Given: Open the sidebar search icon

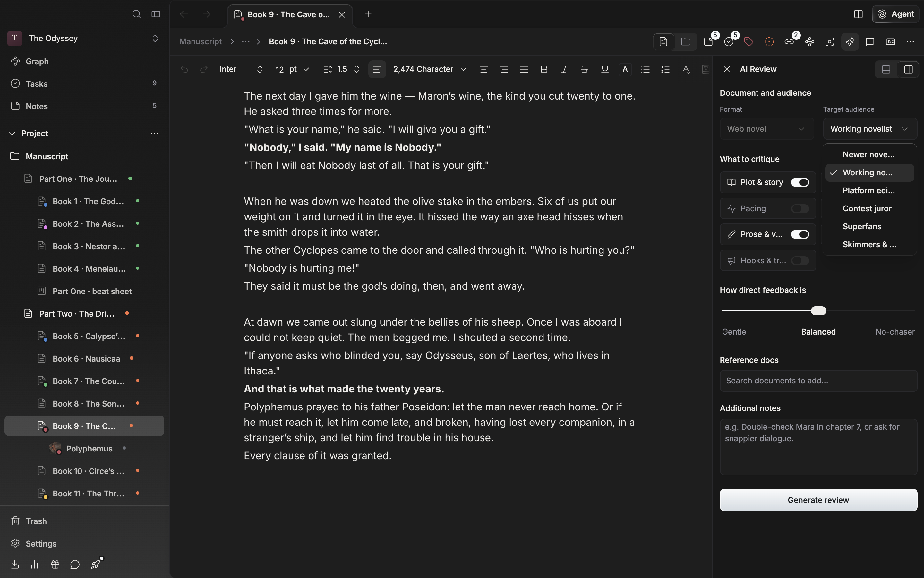Looking at the screenshot, I should click(136, 14).
